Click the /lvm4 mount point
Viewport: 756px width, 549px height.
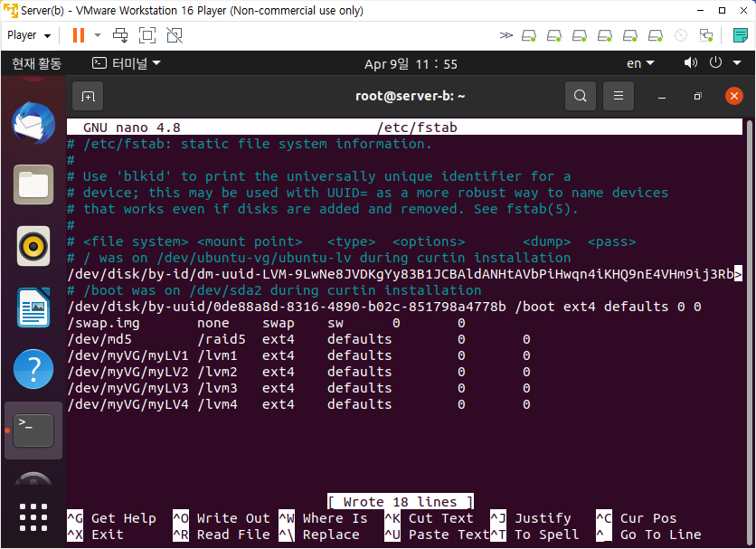click(217, 404)
